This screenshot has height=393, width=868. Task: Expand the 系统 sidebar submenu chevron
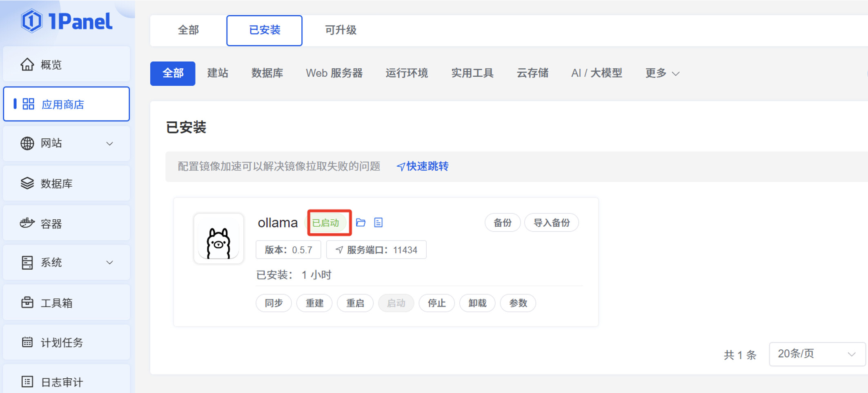click(109, 262)
